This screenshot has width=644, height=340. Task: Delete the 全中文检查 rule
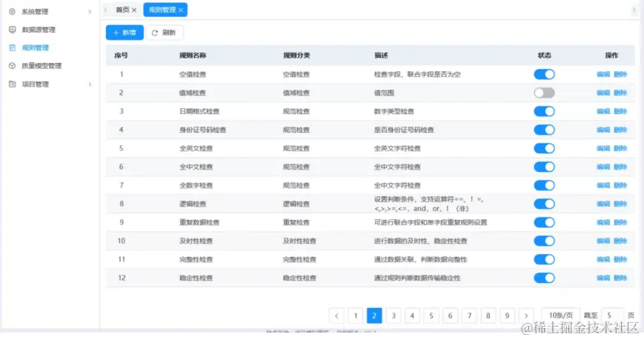[620, 167]
